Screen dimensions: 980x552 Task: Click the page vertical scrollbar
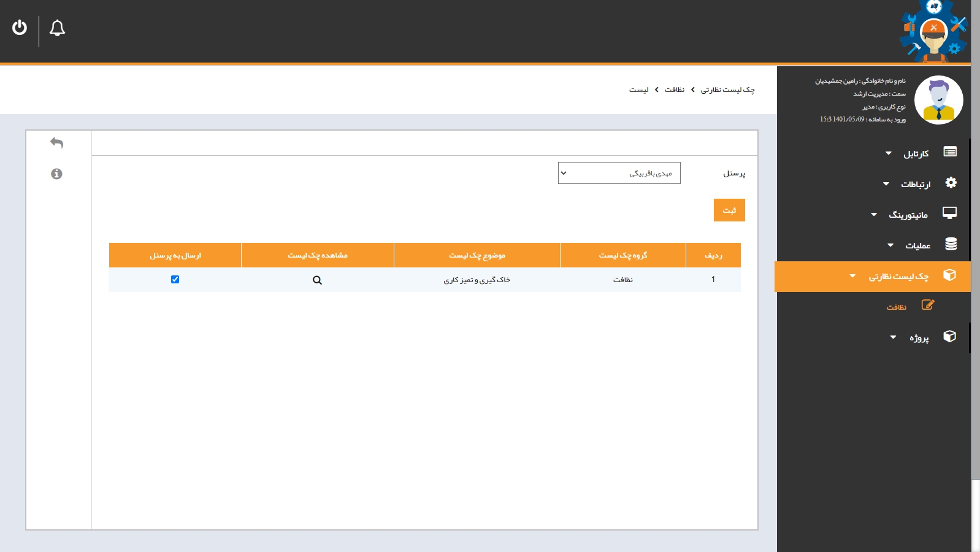click(975, 245)
